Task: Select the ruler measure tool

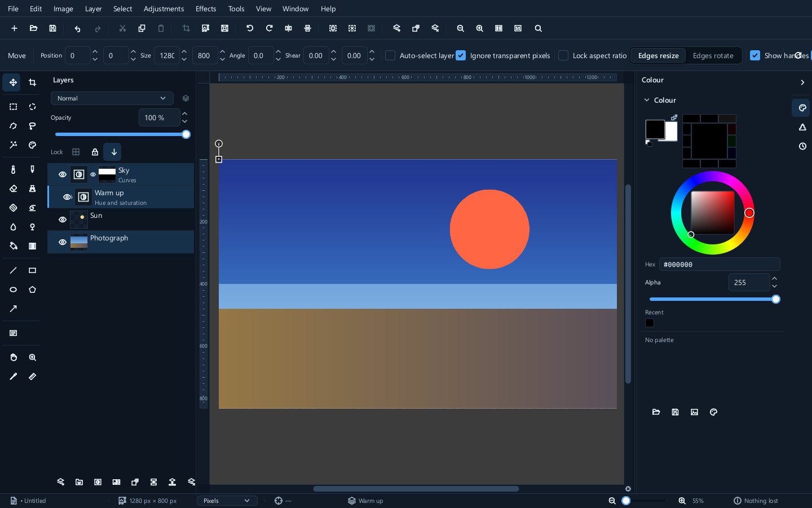Action: click(x=32, y=376)
